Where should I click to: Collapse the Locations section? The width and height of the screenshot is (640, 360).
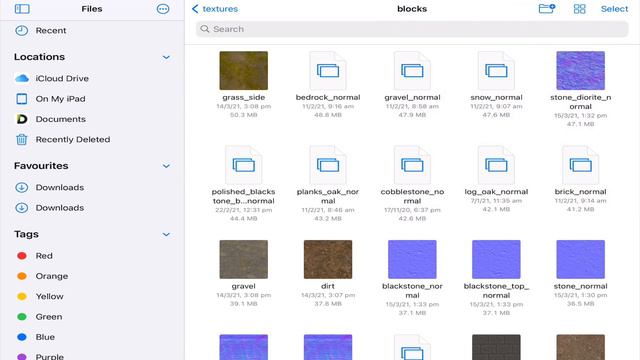(166, 57)
